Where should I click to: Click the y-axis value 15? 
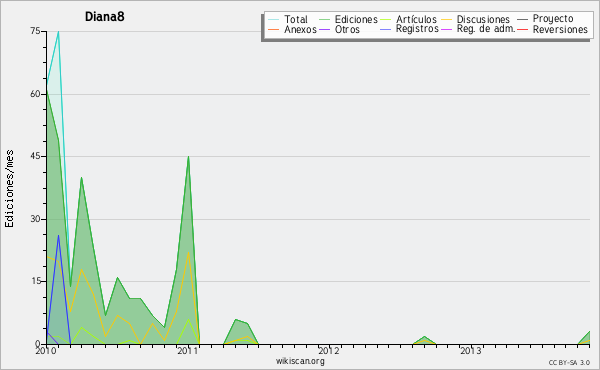point(35,281)
